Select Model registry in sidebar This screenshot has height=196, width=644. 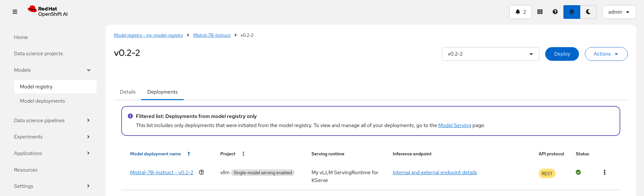click(55, 87)
